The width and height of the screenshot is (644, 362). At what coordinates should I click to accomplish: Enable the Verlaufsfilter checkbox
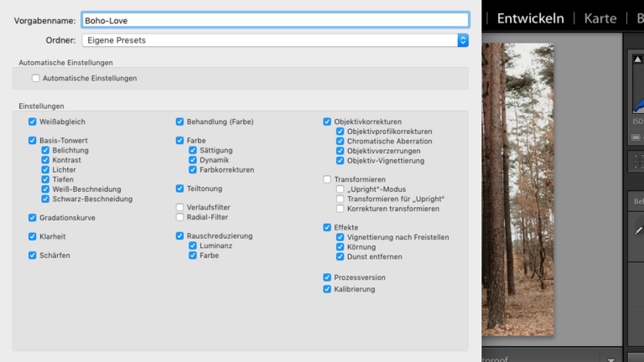click(x=179, y=207)
